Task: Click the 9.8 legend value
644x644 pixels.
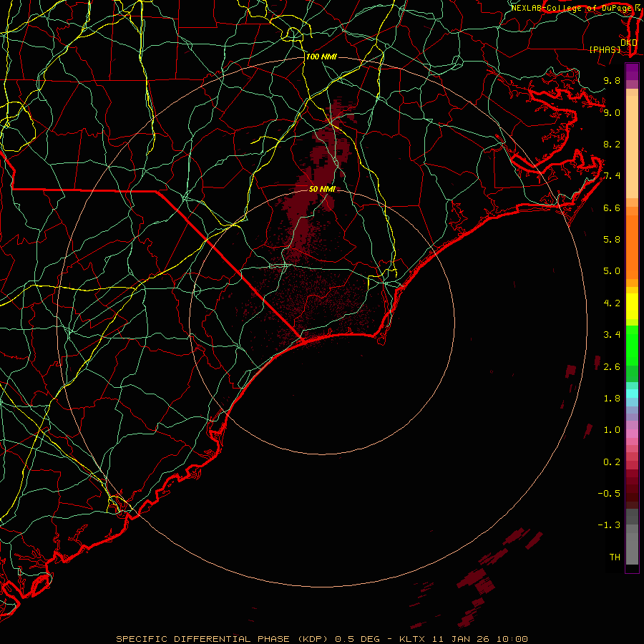Action: click(x=612, y=80)
